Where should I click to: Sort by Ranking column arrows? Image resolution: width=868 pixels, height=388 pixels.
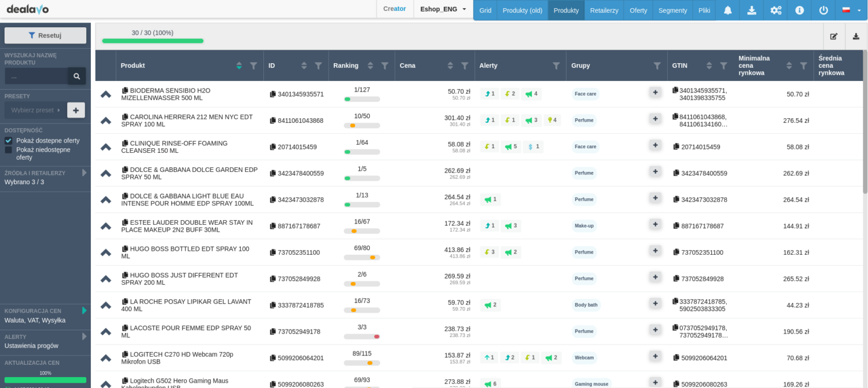(x=370, y=66)
